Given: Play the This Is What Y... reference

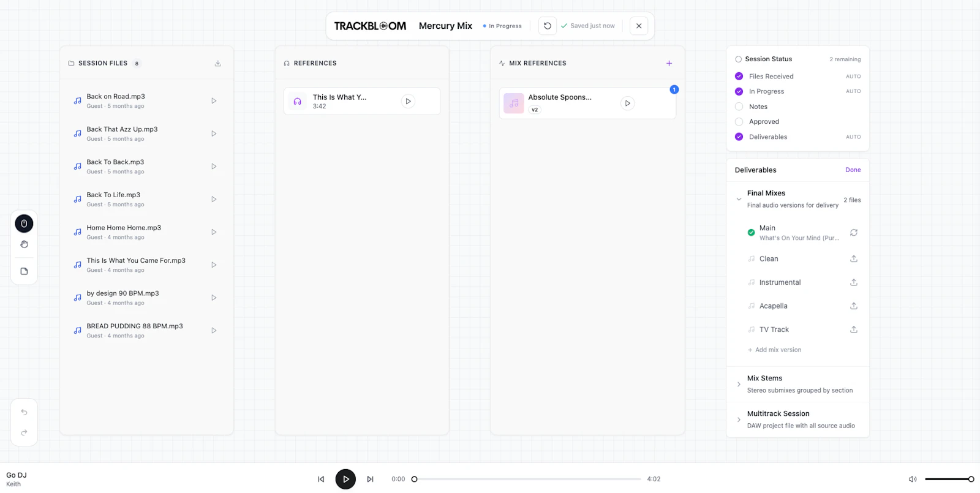Looking at the screenshot, I should point(408,102).
